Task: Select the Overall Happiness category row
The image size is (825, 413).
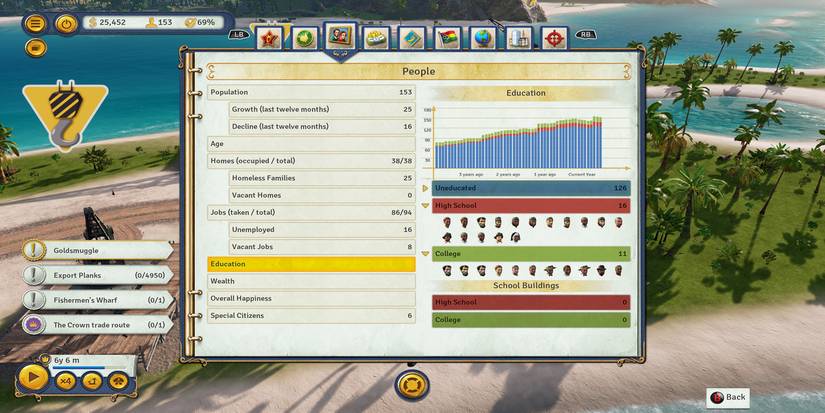Action: pos(311,298)
